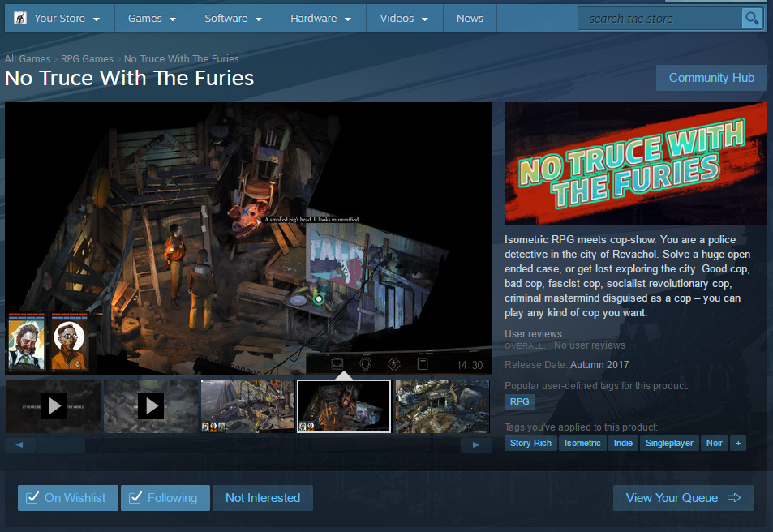
Task: Click No Truce With The Furies breadcrumb
Action: click(182, 58)
